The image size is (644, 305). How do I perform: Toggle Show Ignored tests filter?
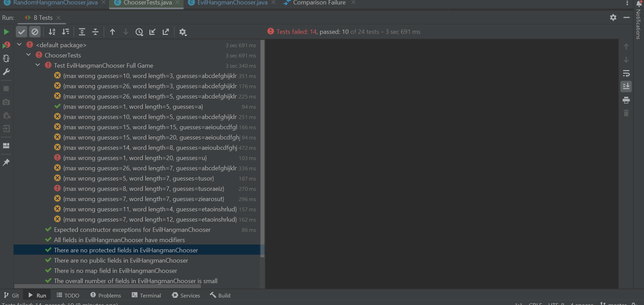(x=35, y=32)
